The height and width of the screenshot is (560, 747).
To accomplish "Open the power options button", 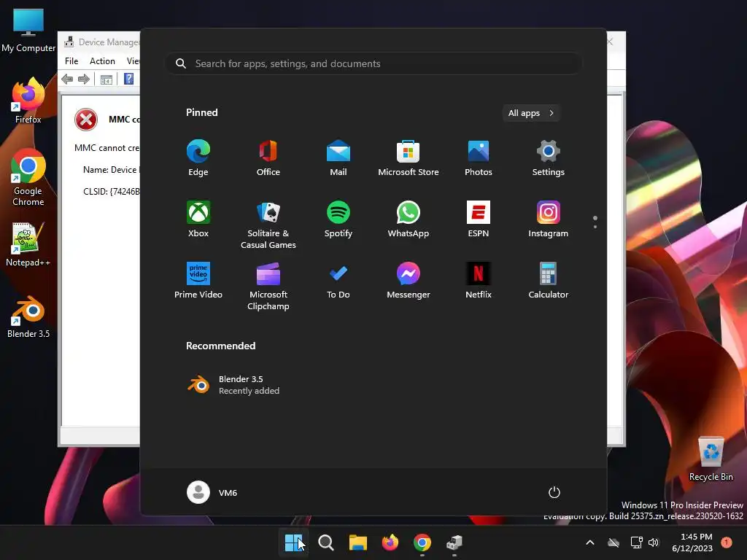I will (x=554, y=492).
